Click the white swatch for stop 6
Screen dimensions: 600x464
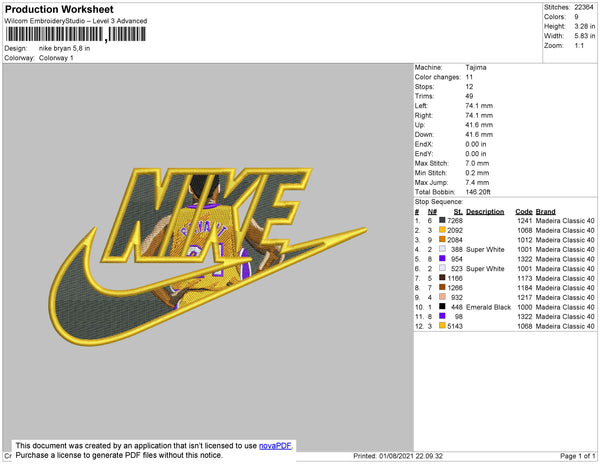pyautogui.click(x=442, y=268)
